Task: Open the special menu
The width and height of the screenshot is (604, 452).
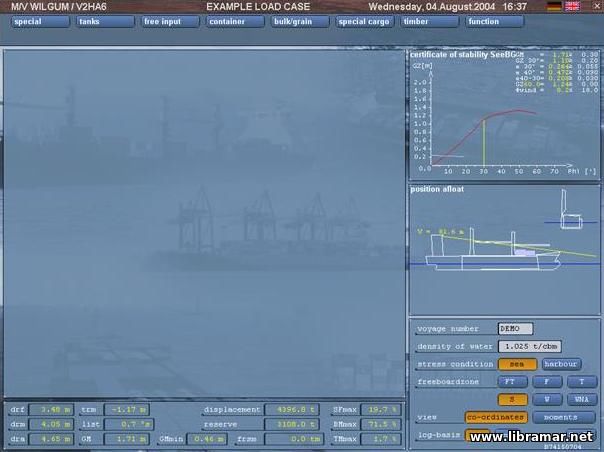Action: click(34, 21)
